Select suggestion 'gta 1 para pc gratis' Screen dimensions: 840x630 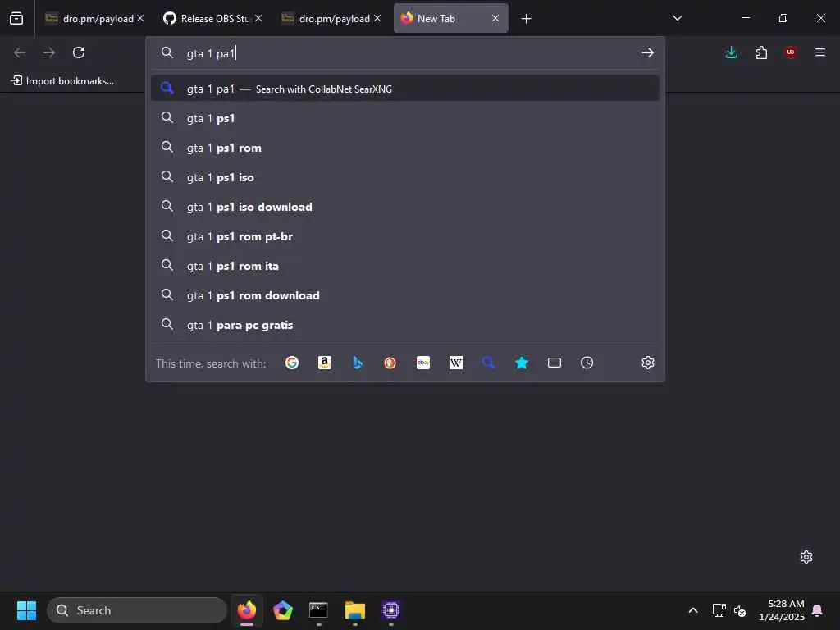tap(405, 325)
